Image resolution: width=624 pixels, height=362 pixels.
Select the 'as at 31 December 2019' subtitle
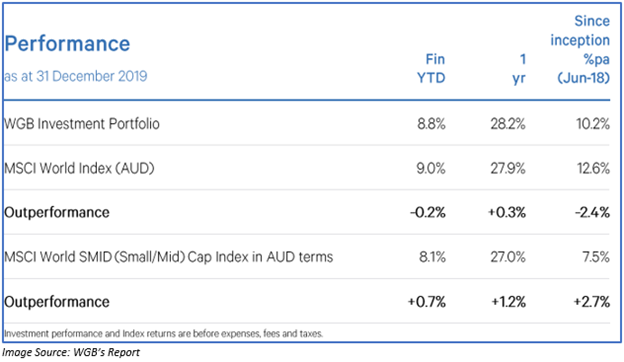(x=76, y=76)
